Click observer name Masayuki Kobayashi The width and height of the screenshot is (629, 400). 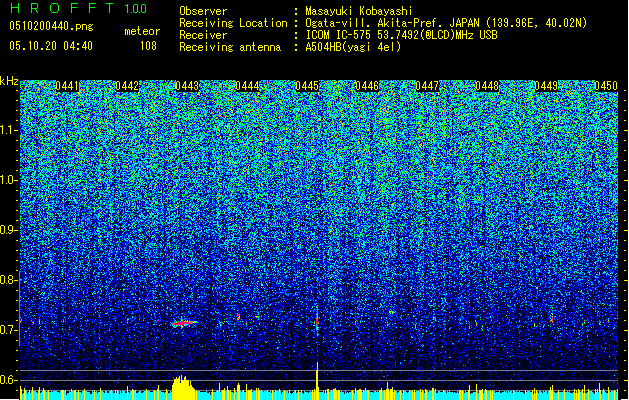click(359, 11)
